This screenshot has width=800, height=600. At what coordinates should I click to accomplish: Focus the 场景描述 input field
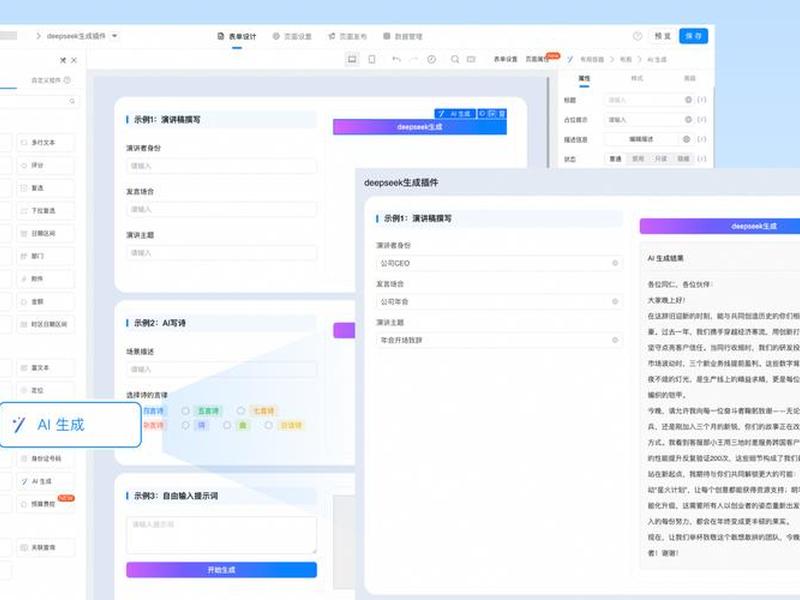coord(221,369)
